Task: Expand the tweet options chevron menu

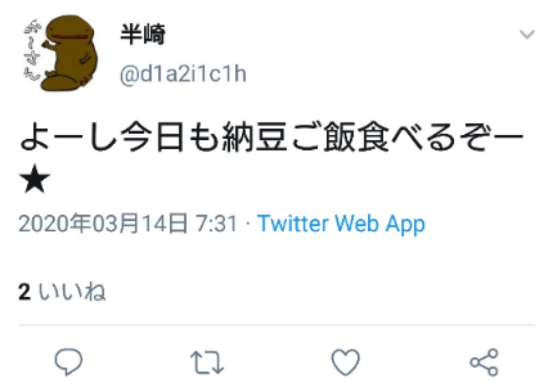Action: [527, 34]
